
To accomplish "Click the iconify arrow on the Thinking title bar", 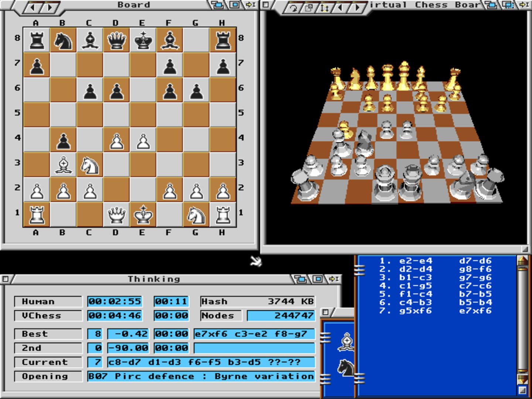I will [x=332, y=279].
